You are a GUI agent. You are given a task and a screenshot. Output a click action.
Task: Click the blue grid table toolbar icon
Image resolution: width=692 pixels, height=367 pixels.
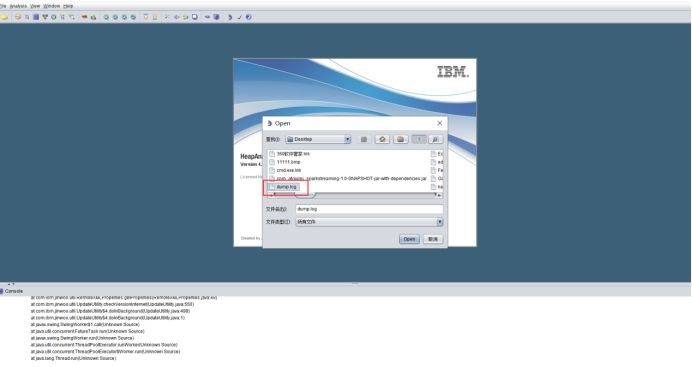(x=36, y=17)
